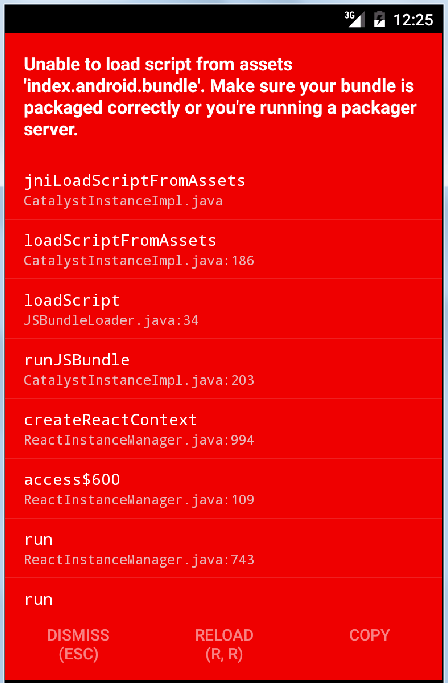Select the jniLoadScriptFromAssets stack frame
Image resolution: width=448 pixels, height=683 pixels.
point(224,189)
